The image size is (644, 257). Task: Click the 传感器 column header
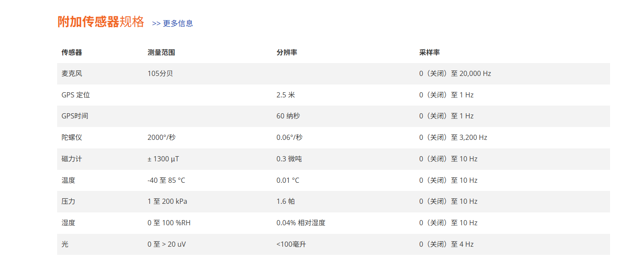pos(72,52)
